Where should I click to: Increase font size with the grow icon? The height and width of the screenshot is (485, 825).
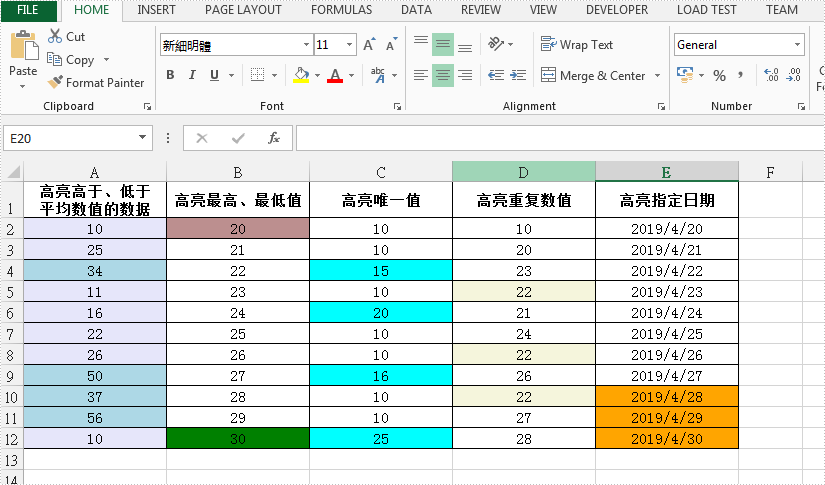pos(369,45)
